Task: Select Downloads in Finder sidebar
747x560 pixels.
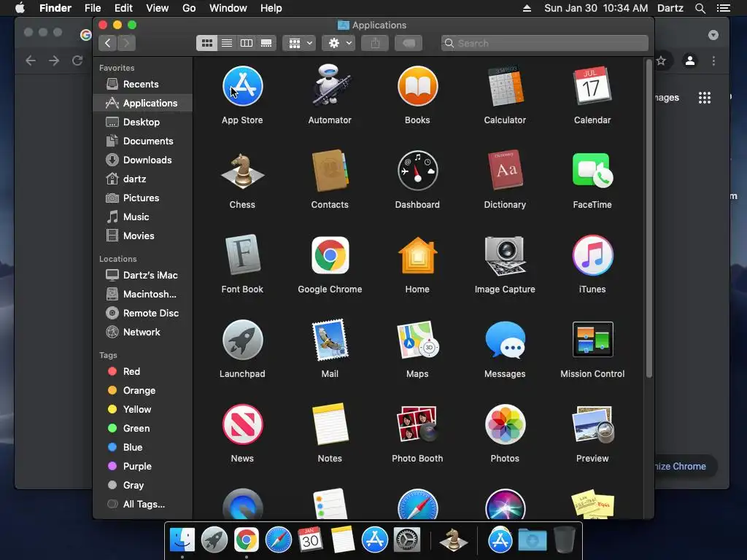Action: [142, 160]
